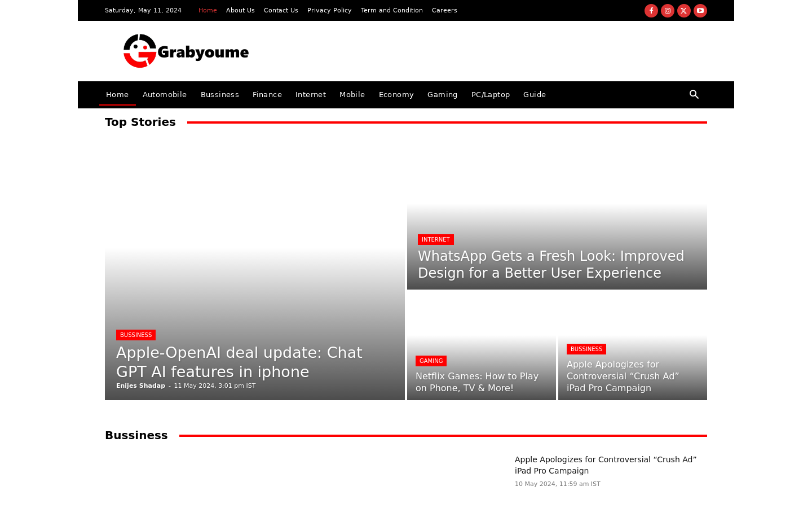Select Gaming category in navigation bar
The image size is (812, 508).
[443, 94]
